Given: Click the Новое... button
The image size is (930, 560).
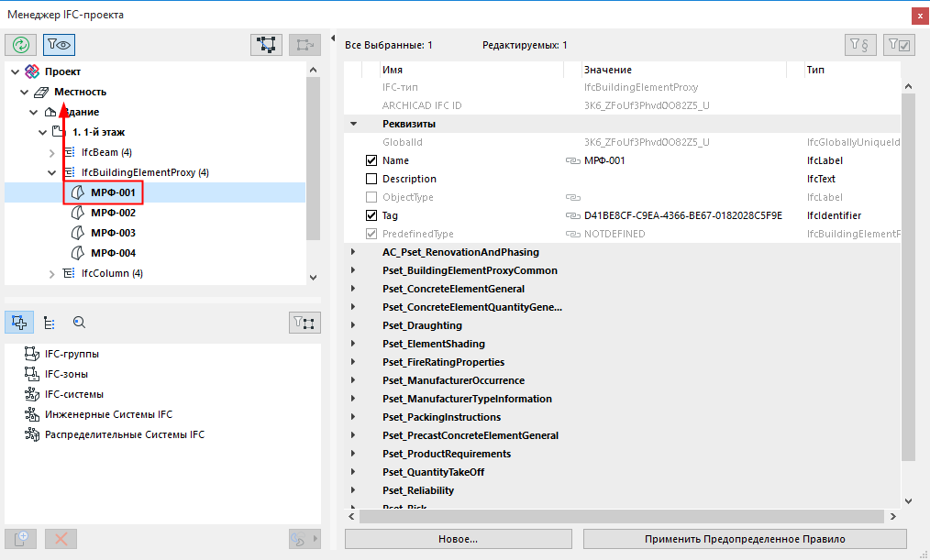Looking at the screenshot, I should pyautogui.click(x=458, y=539).
